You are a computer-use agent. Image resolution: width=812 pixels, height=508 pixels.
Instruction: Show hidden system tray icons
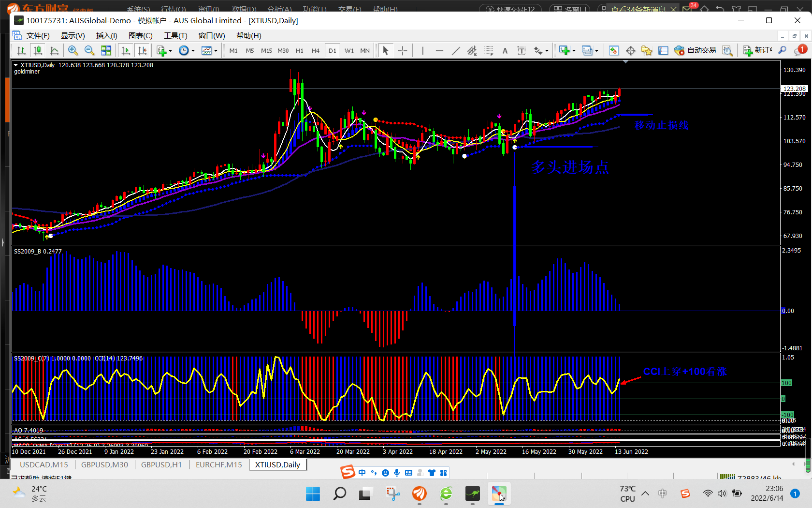[645, 494]
